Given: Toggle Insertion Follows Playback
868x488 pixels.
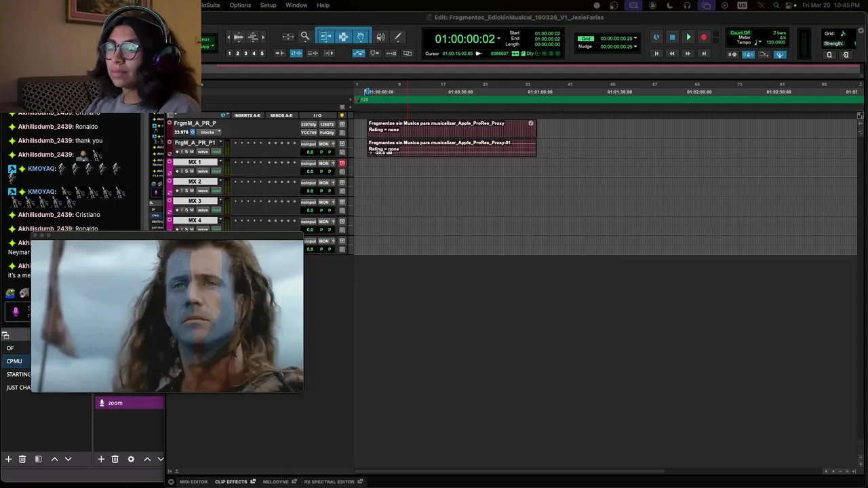Looking at the screenshot, I should click(329, 53).
